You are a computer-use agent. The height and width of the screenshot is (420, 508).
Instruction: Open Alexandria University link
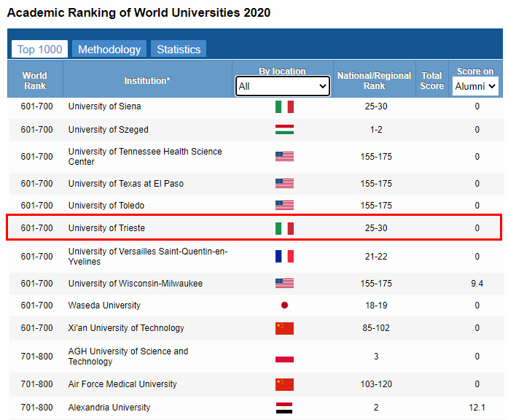109,408
